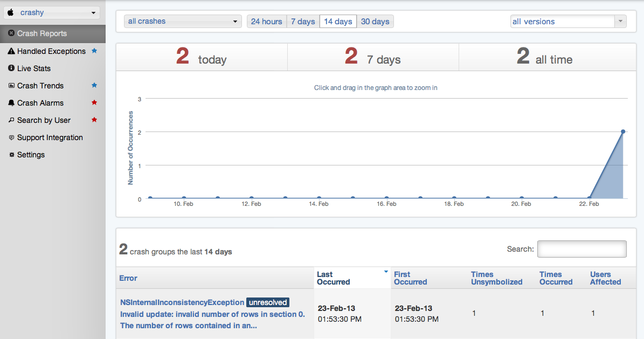The width and height of the screenshot is (644, 339).
Task: Click the red star next to Search by User
Action: (94, 120)
